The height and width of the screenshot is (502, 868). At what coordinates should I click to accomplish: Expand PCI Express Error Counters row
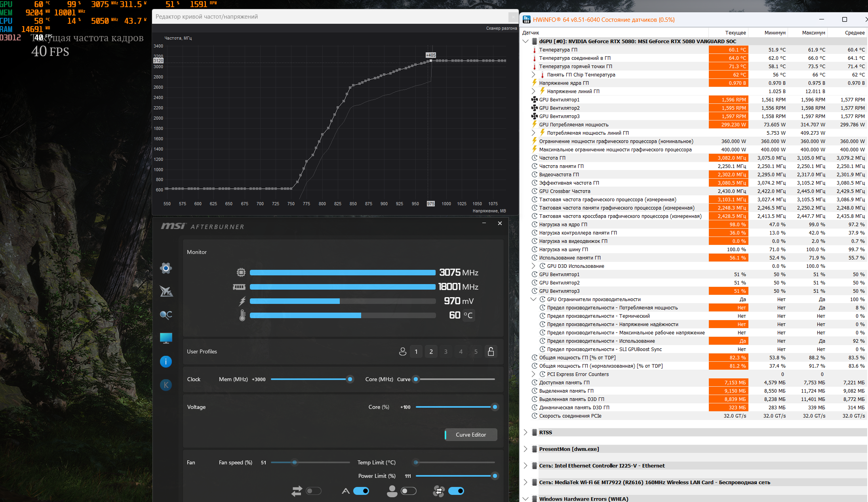[533, 374]
